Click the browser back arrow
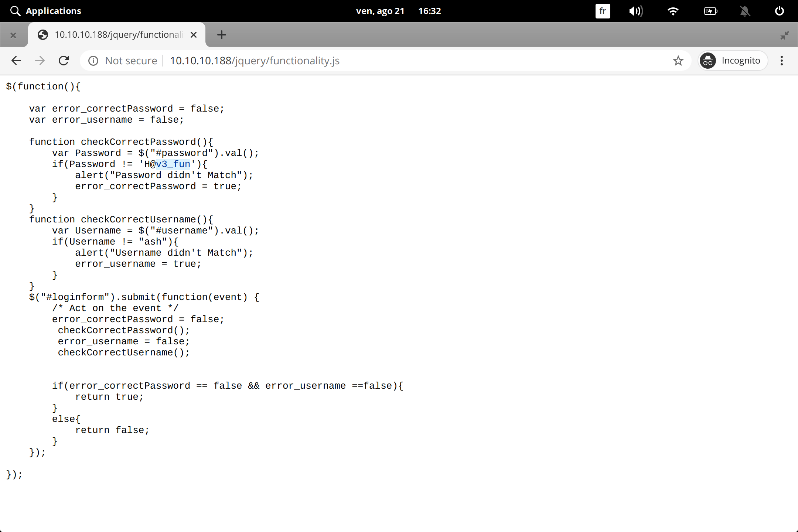 coord(16,61)
